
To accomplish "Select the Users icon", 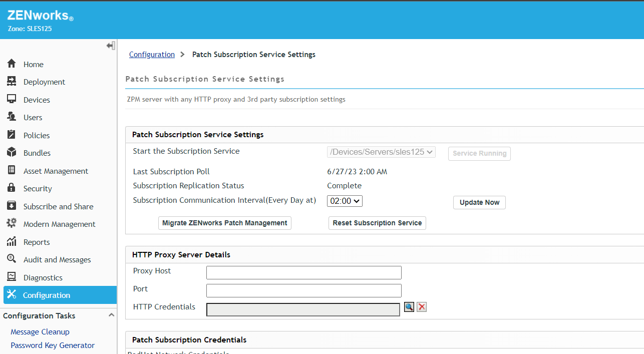I will tap(11, 117).
